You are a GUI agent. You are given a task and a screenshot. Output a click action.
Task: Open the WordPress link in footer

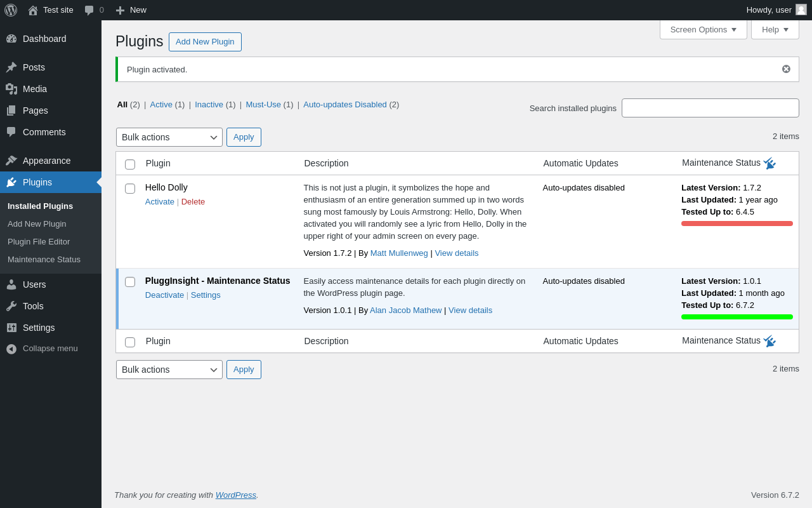point(236,495)
